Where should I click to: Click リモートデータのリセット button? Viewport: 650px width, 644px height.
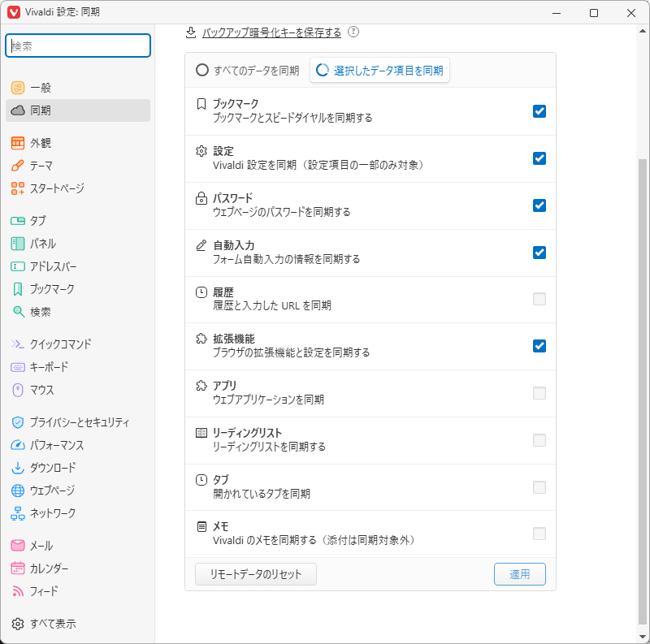click(x=256, y=574)
